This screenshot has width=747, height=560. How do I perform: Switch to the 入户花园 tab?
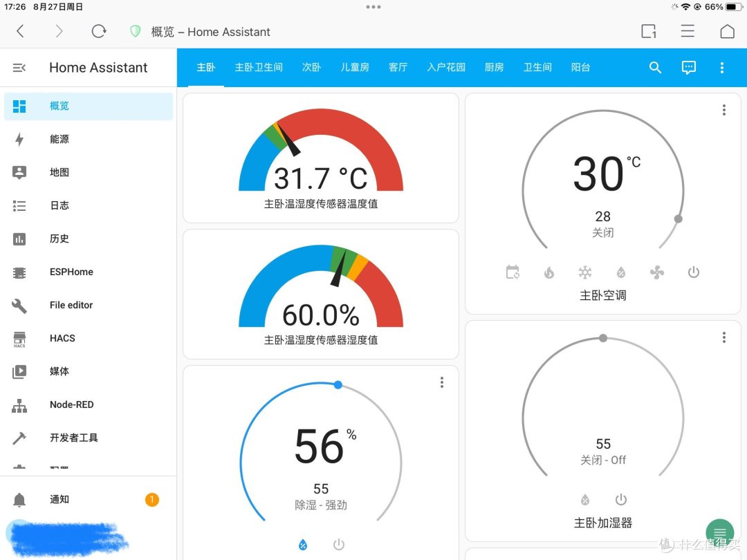[x=445, y=67]
